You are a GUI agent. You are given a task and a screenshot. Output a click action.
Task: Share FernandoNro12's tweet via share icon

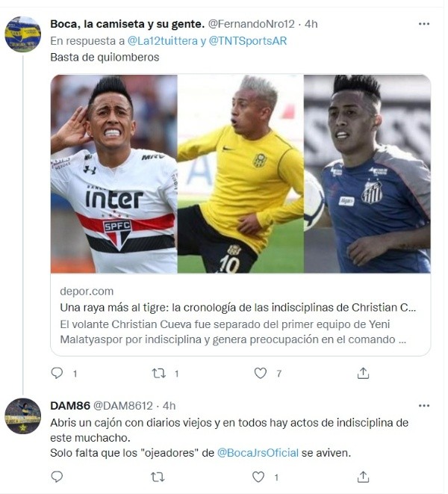363,373
